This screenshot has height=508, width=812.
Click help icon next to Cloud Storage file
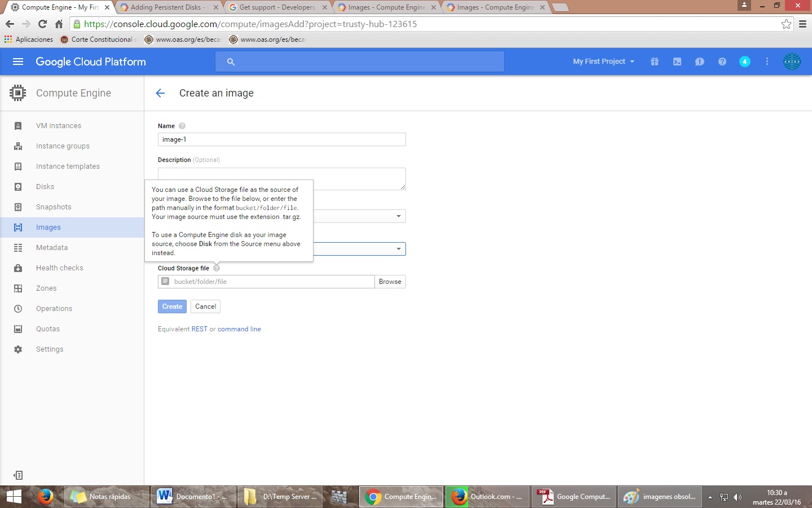(x=217, y=268)
